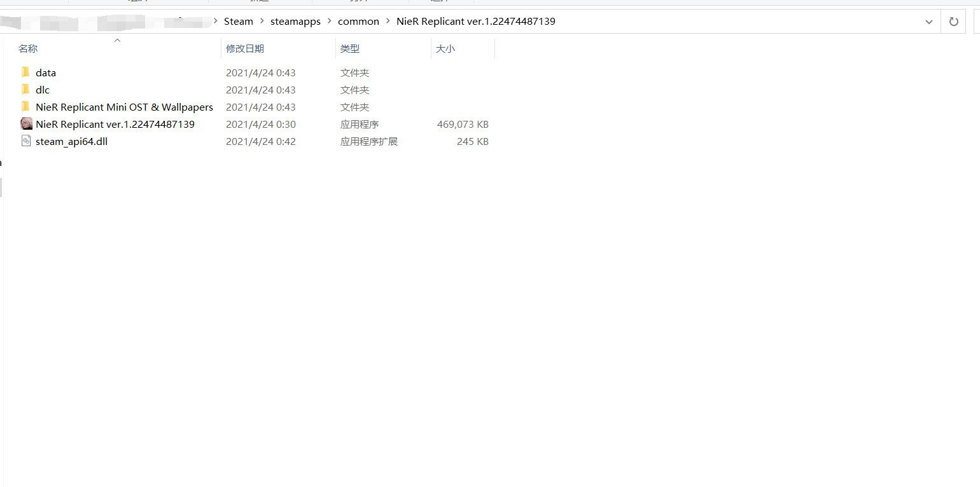980x487 pixels.
Task: Click the Mini OST & Wallpapers folder icon
Action: click(25, 106)
